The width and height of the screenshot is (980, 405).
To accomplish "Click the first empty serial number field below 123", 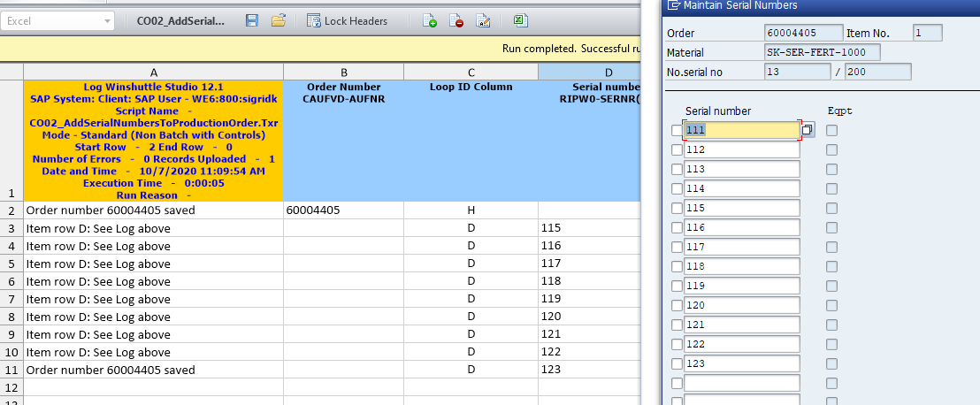I will [742, 383].
